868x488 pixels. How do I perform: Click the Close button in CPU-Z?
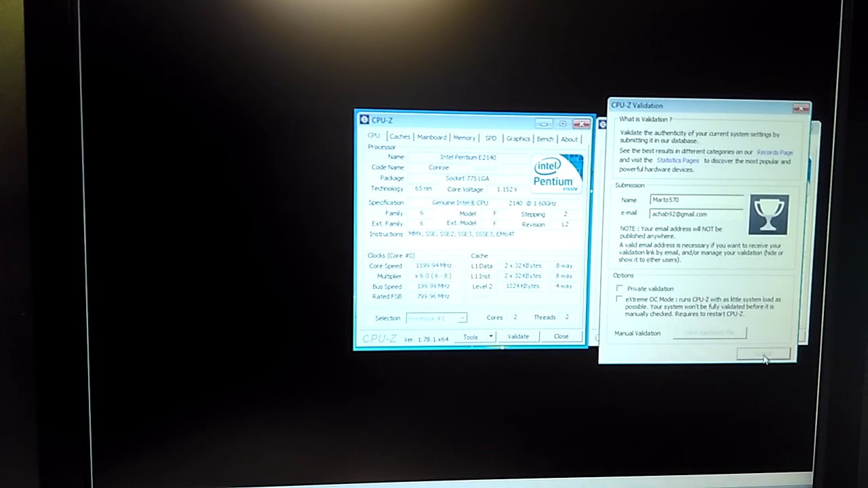561,336
